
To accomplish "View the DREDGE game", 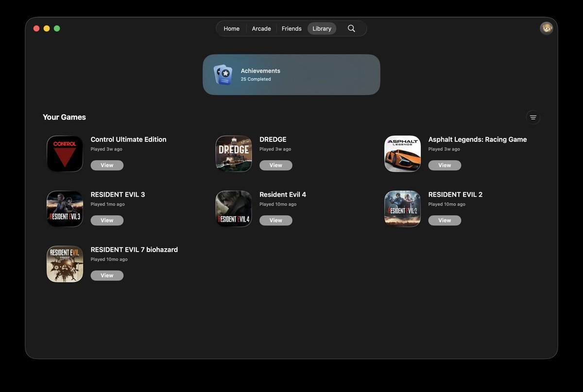I will 276,165.
